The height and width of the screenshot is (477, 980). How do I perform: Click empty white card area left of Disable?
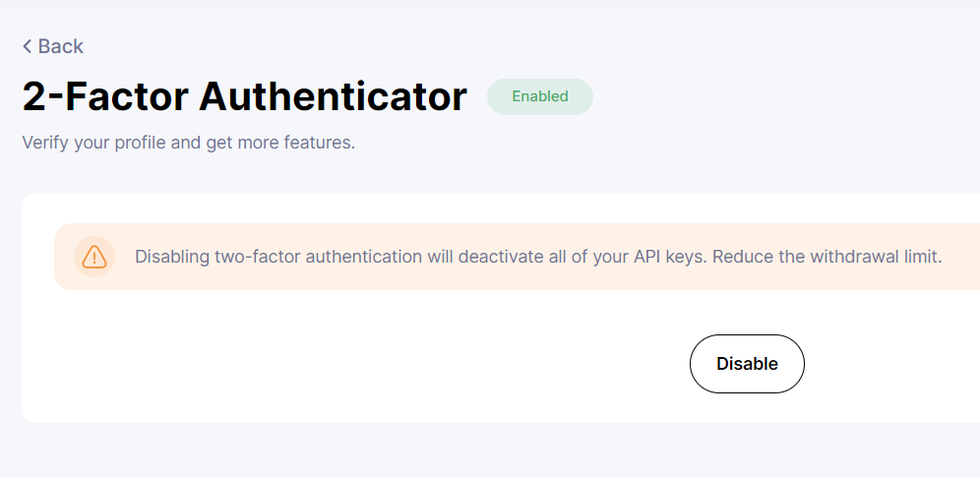coord(344,364)
